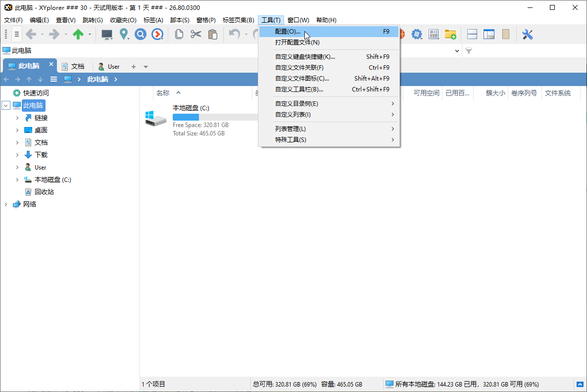
Task: Open the 自定义列表(I) submenu
Action: [x=329, y=115]
